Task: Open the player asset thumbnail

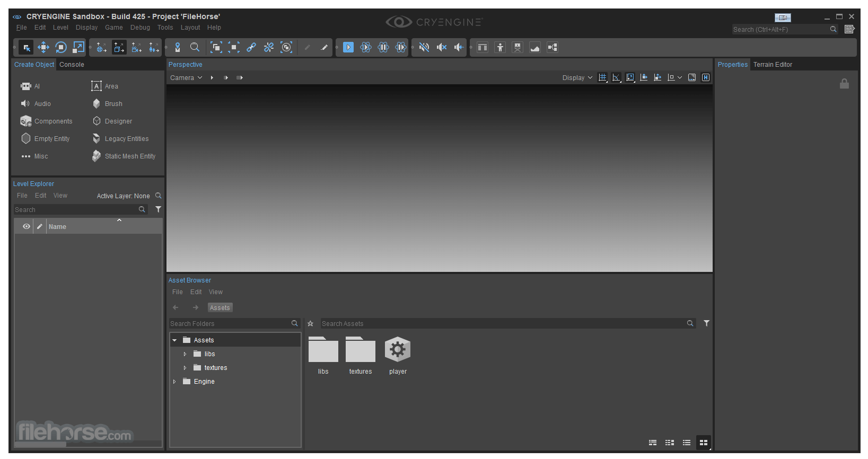Action: [398, 356]
